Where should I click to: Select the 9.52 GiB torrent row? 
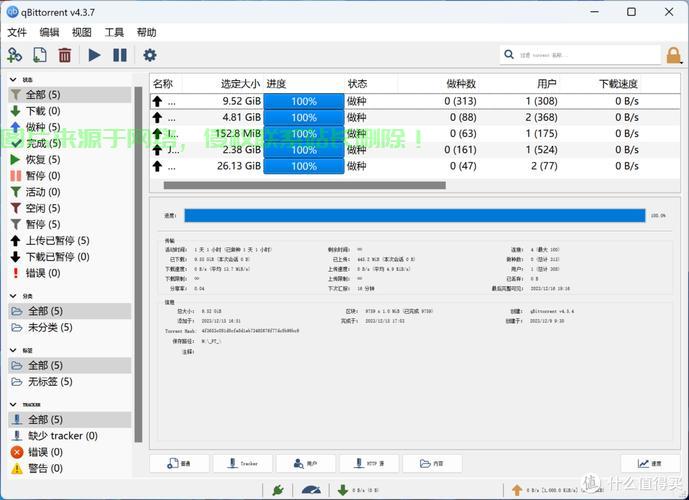pyautogui.click(x=415, y=101)
